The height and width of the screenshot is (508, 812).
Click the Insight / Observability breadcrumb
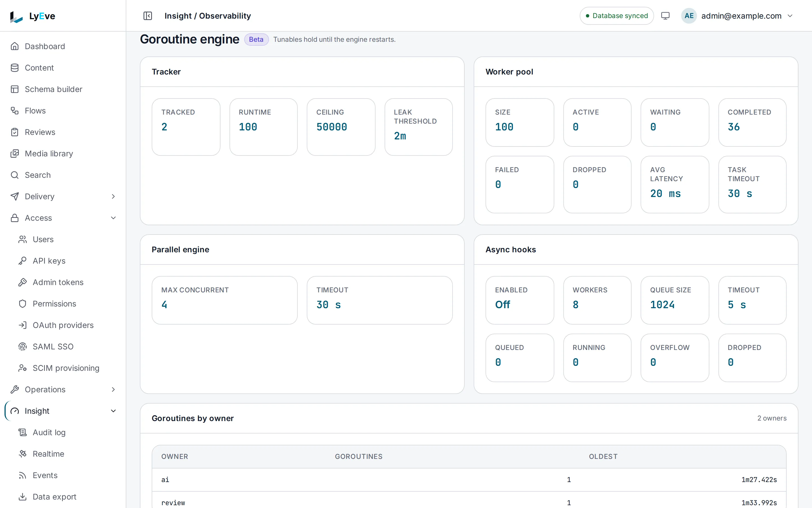(208, 16)
